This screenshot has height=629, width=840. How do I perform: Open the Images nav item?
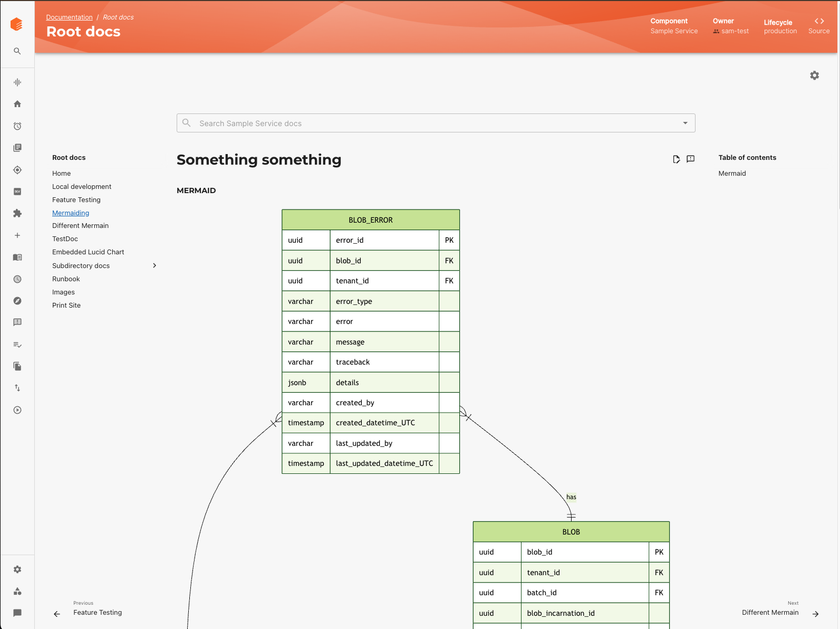tap(63, 292)
